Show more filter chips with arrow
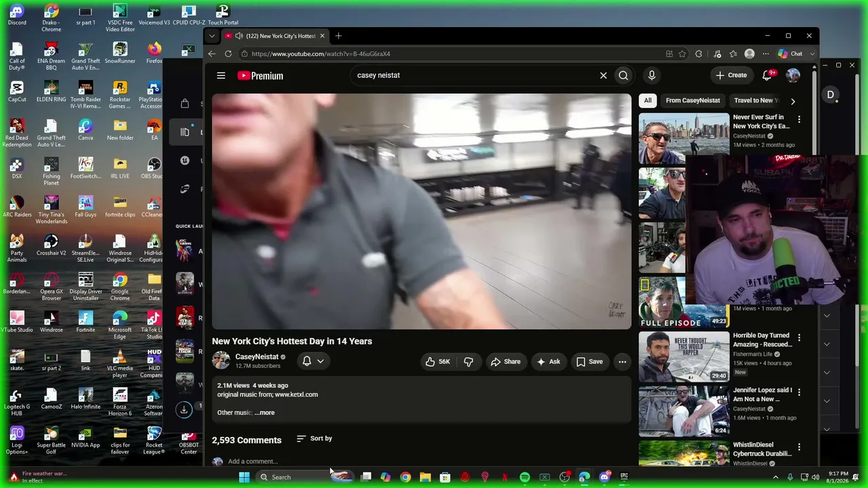Screen dimensions: 868x488 pyautogui.click(x=793, y=101)
